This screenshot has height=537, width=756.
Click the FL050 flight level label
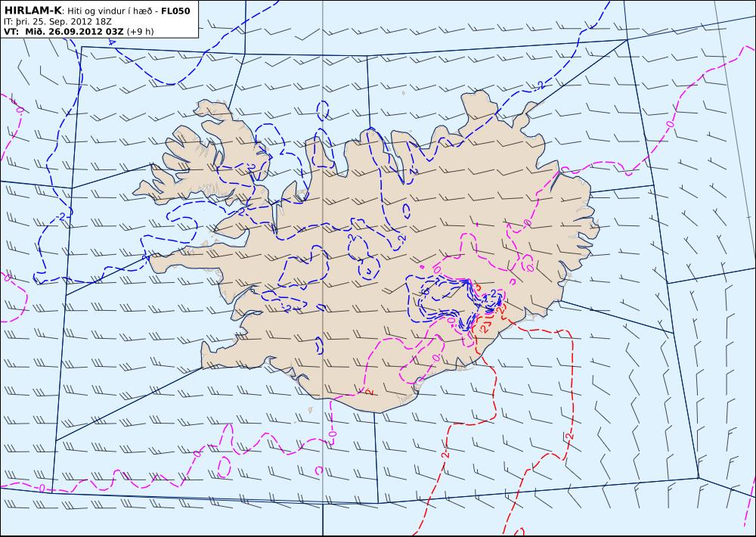coord(175,11)
